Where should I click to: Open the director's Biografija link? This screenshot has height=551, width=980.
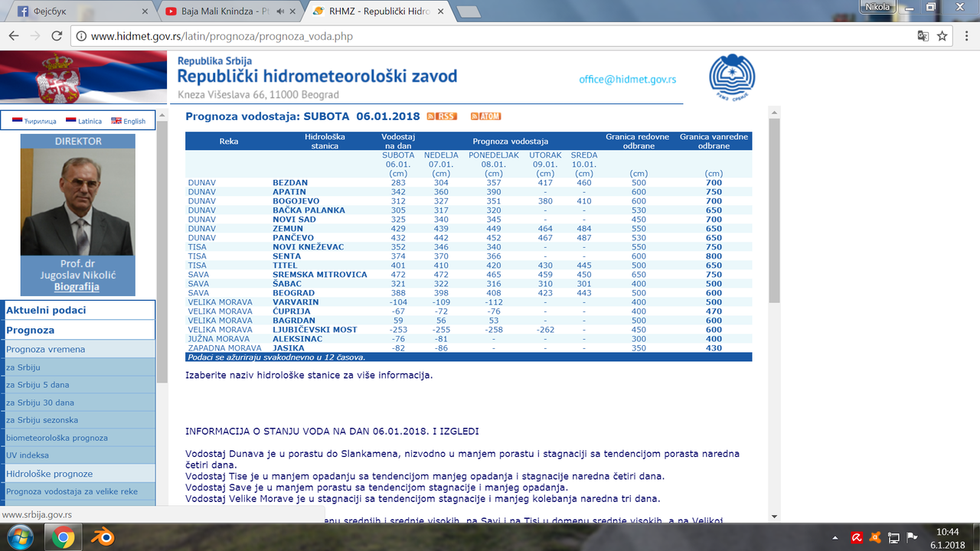tap(77, 287)
